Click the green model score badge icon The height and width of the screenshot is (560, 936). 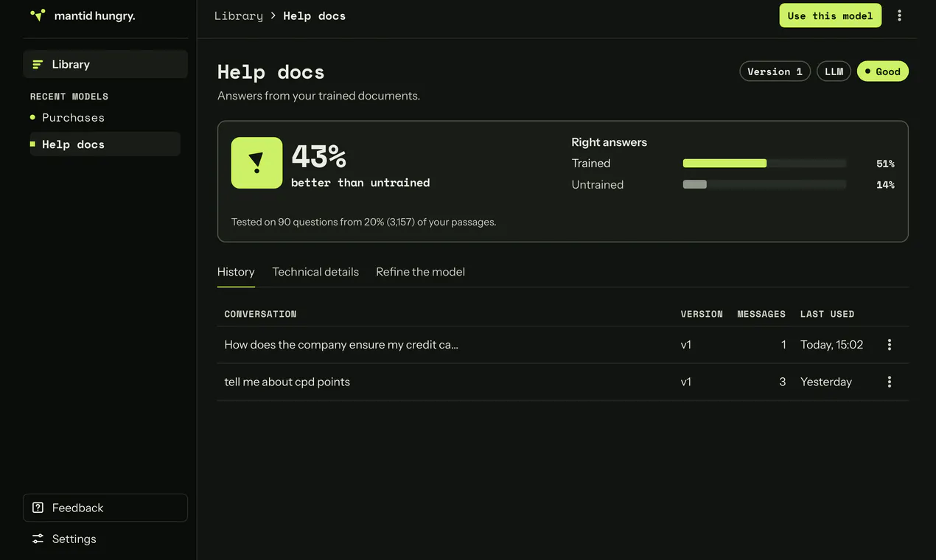pyautogui.click(x=256, y=163)
